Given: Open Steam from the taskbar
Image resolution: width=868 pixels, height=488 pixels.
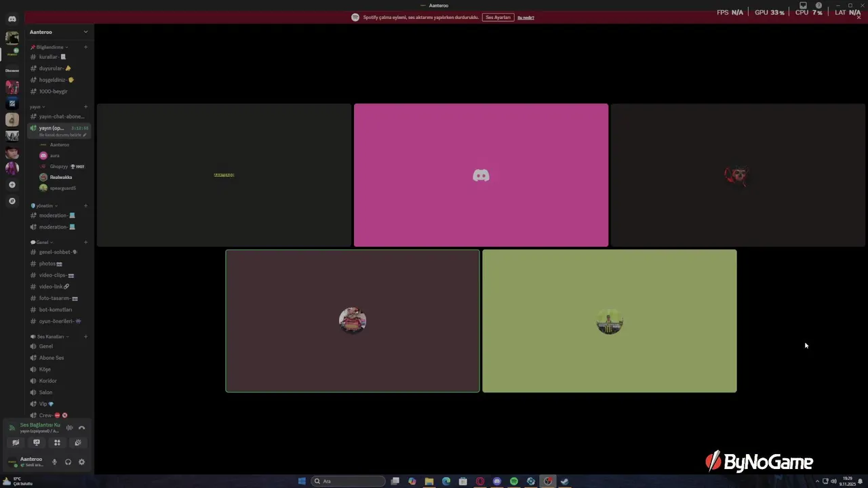Looking at the screenshot, I should [x=564, y=481].
